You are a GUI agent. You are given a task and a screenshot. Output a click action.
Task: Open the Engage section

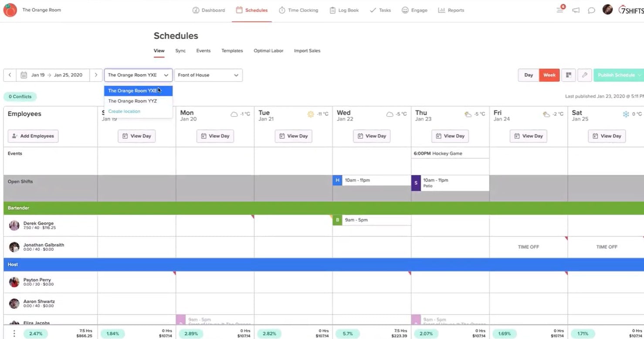coord(414,10)
